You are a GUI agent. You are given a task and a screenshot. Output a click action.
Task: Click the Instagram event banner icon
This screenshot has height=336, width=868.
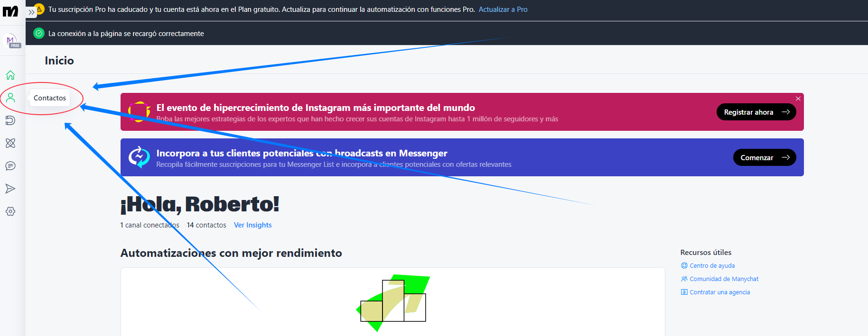pos(139,112)
